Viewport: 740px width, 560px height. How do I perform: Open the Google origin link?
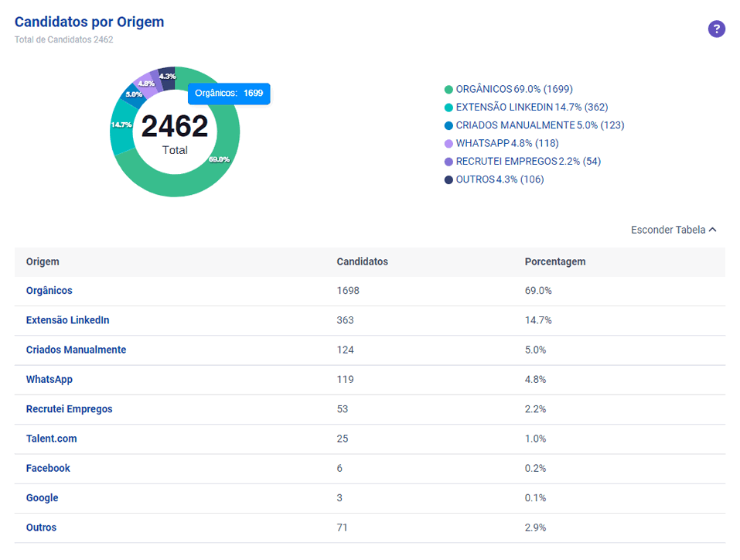tap(42, 497)
